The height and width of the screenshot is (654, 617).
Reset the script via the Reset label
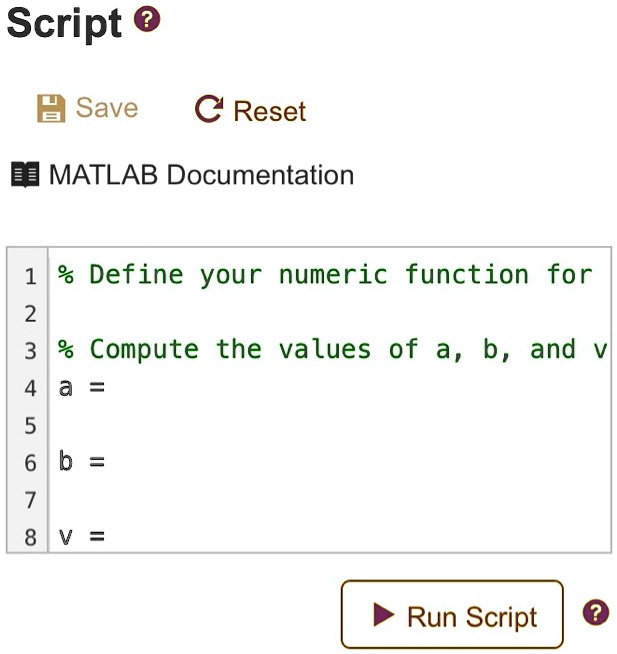269,111
